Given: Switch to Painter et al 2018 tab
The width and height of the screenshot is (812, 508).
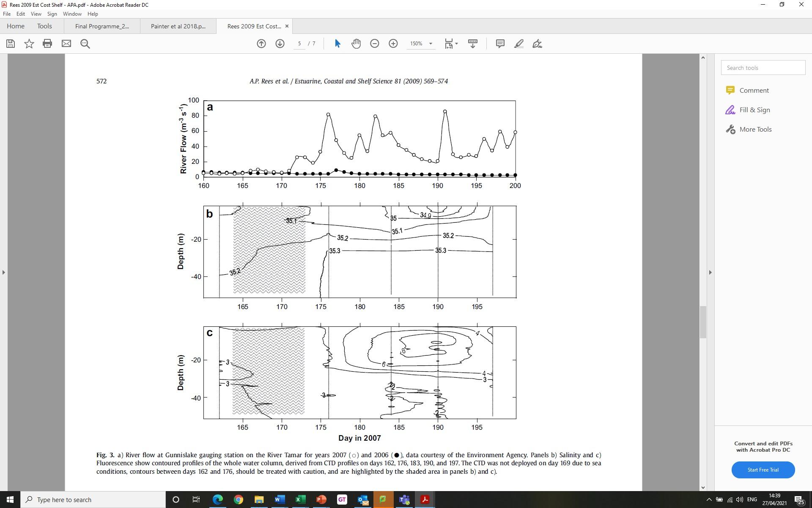Looking at the screenshot, I should pos(178,26).
